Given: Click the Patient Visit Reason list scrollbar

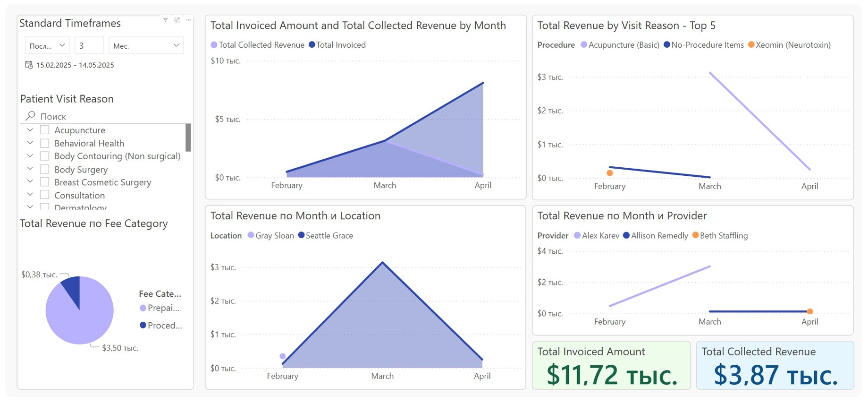Looking at the screenshot, I should click(x=188, y=138).
